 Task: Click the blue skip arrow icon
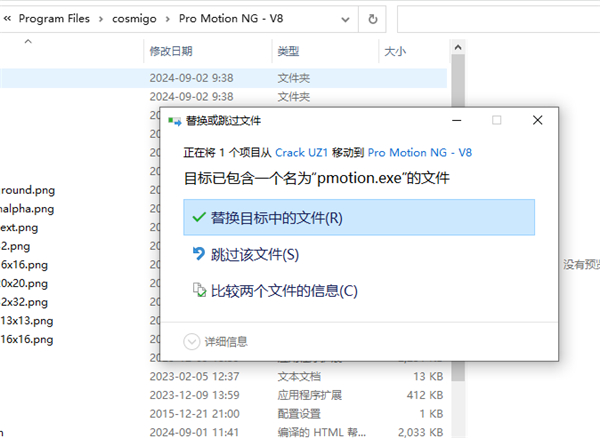pos(198,254)
